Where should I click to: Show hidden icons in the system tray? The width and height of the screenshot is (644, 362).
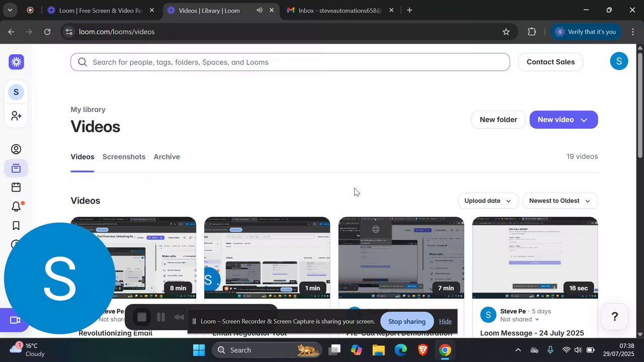click(518, 350)
